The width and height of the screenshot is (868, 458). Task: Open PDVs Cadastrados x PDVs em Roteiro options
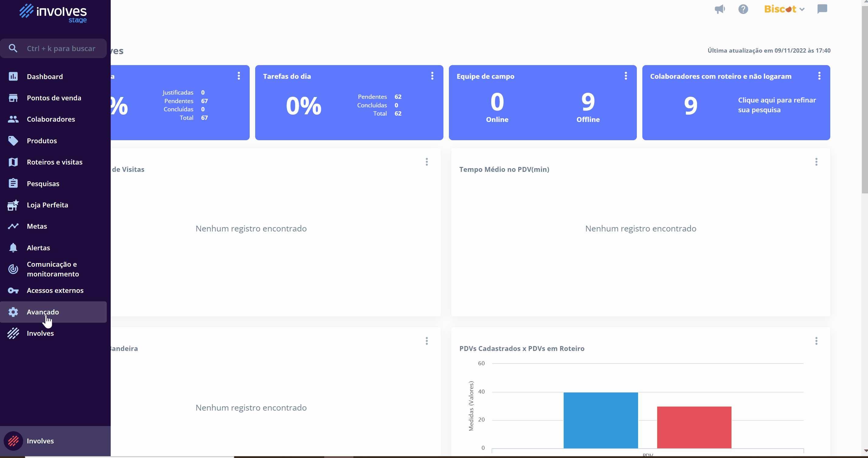816,341
